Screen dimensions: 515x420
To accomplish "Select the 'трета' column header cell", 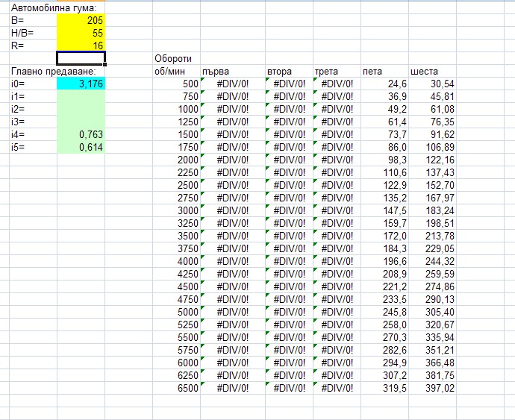I will [335, 71].
